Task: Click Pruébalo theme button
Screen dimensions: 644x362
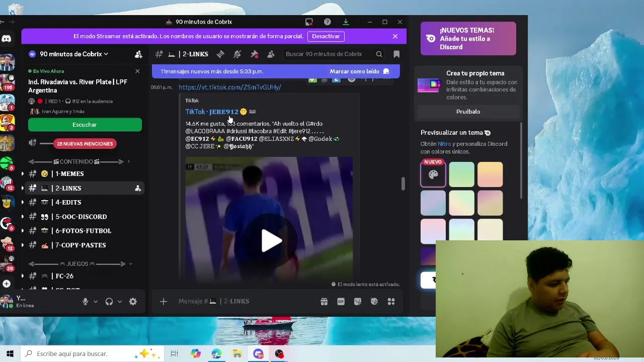Action: (468, 112)
